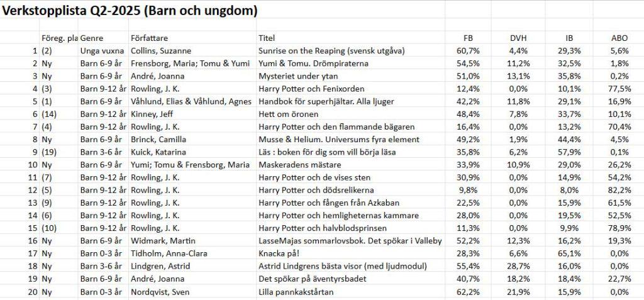Click the Kinney, Jeff author cell

tap(192, 114)
